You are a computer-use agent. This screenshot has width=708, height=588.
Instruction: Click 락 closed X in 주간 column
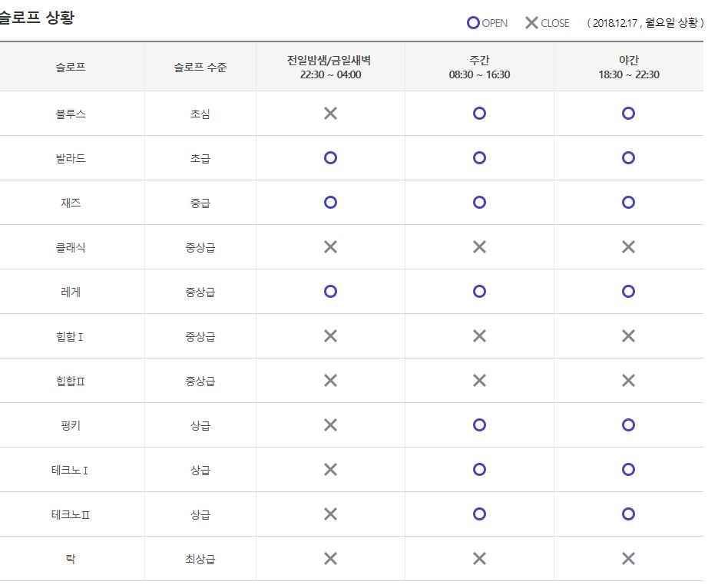(479, 559)
